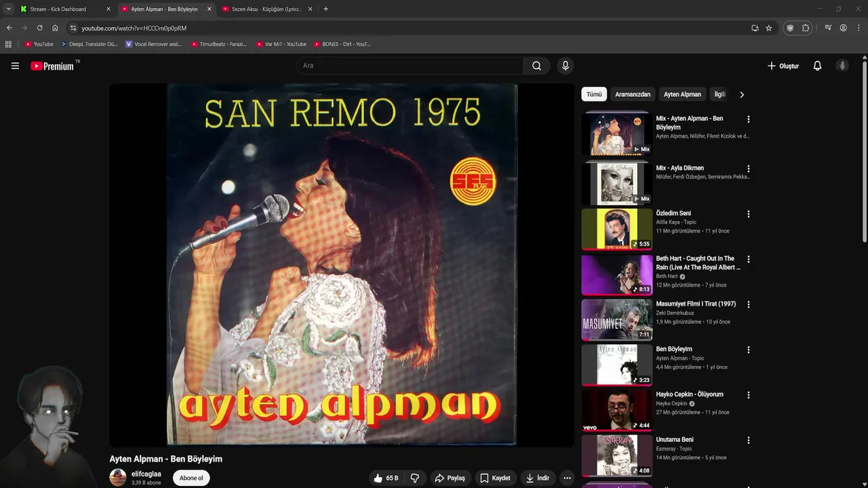Open options for suggested Ben Böyleyim
The height and width of the screenshot is (488, 868).
(x=749, y=350)
